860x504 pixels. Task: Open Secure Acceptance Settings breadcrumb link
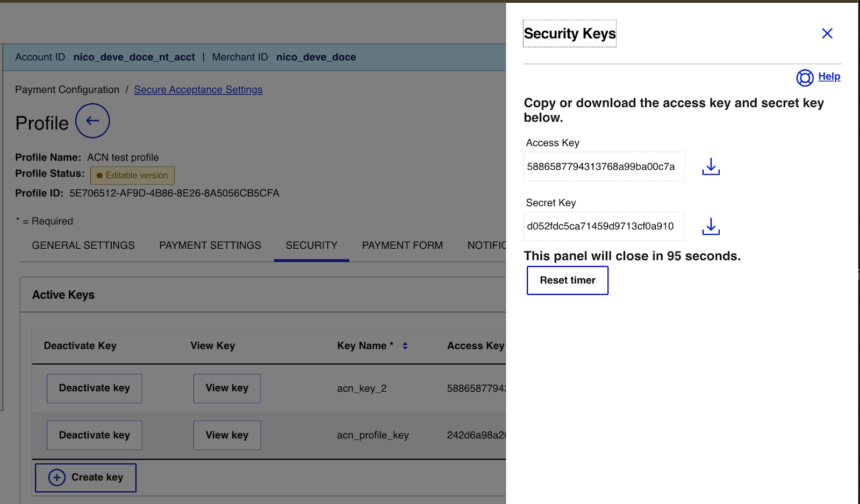[x=198, y=90]
